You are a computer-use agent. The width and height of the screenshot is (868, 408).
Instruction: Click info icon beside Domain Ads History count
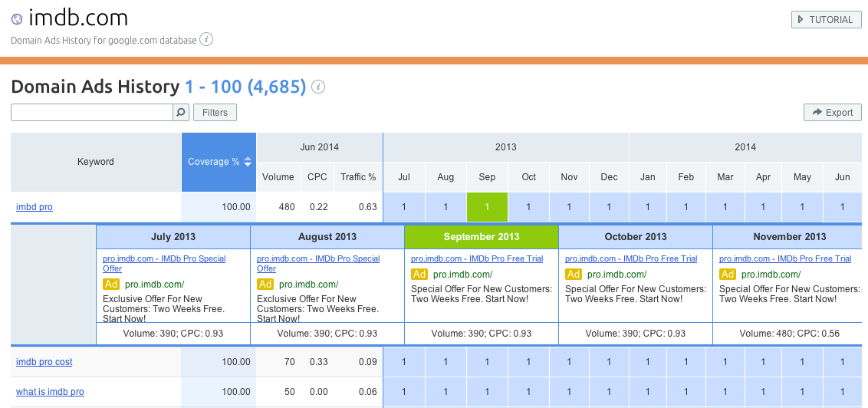318,87
